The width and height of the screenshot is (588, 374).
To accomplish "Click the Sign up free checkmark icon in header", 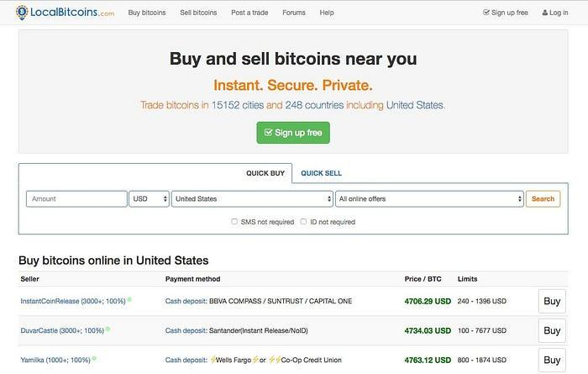I will pos(486,13).
